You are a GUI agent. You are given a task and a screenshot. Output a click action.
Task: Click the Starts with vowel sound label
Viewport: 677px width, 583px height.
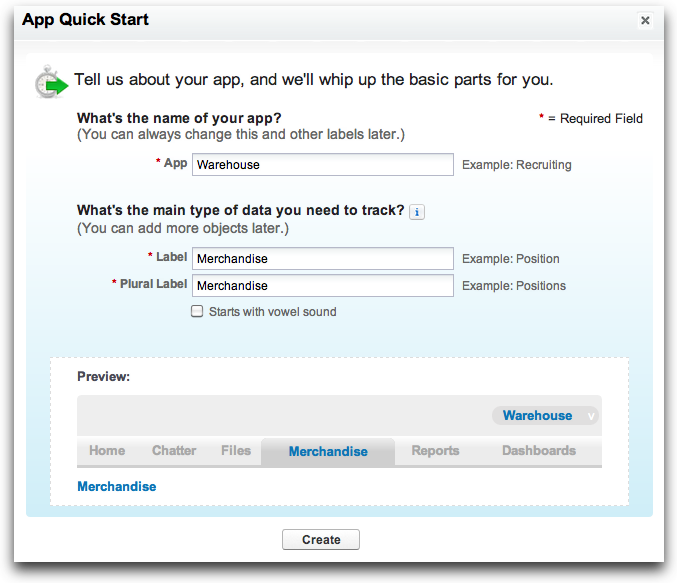(272, 312)
